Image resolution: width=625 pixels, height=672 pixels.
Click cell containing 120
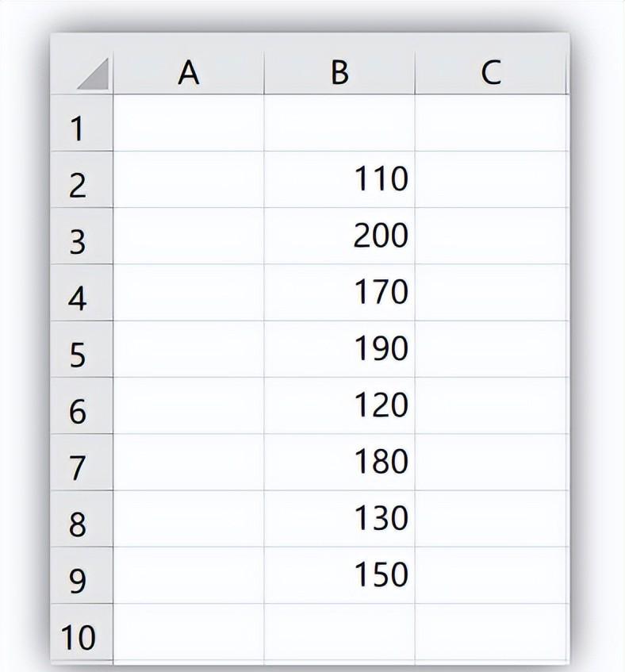click(x=339, y=406)
